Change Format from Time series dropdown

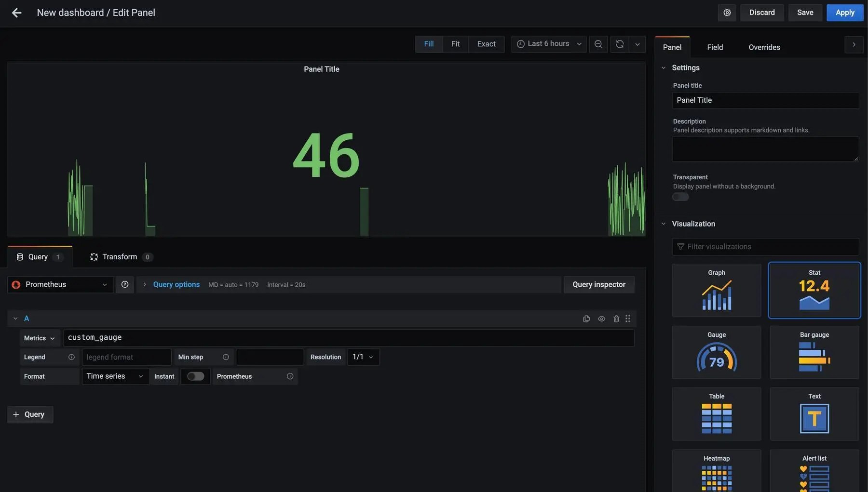point(114,376)
